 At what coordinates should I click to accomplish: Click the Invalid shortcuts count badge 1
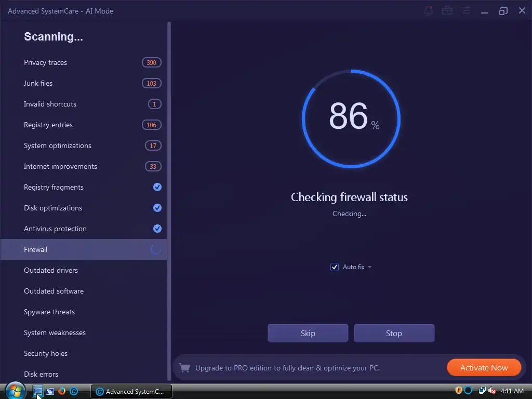pyautogui.click(x=154, y=104)
